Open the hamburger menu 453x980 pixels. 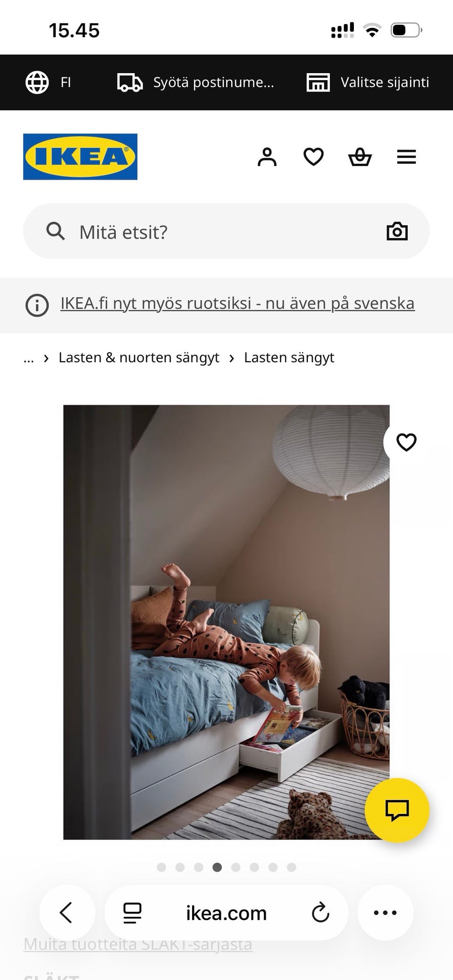(x=406, y=157)
